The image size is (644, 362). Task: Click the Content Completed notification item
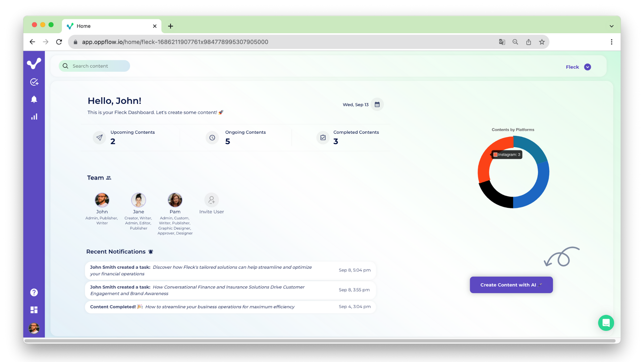229,306
